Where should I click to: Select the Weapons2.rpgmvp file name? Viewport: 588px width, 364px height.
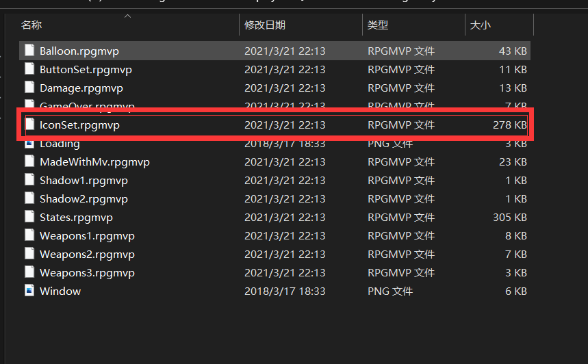click(87, 254)
